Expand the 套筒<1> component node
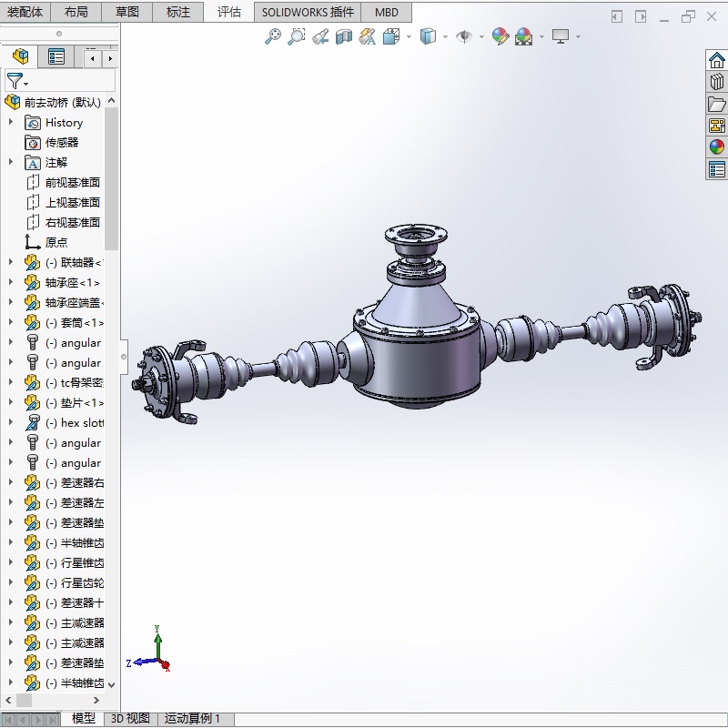 coord(11,321)
